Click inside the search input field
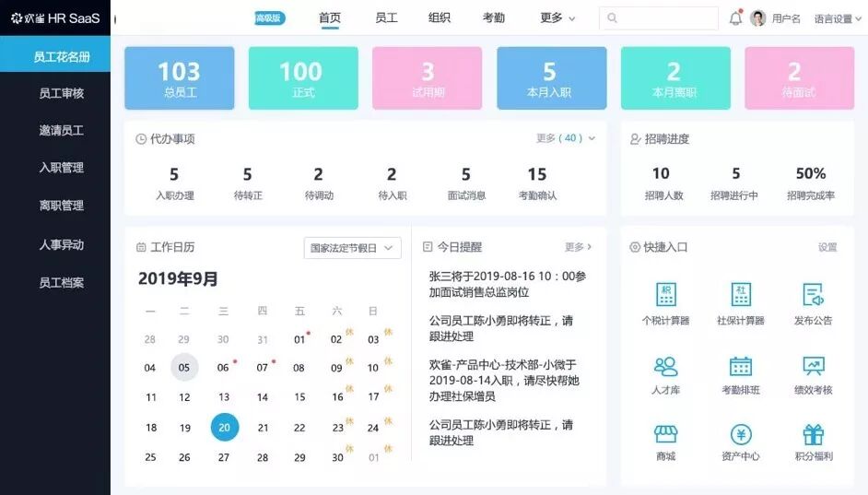This screenshot has width=868, height=495. 658,18
